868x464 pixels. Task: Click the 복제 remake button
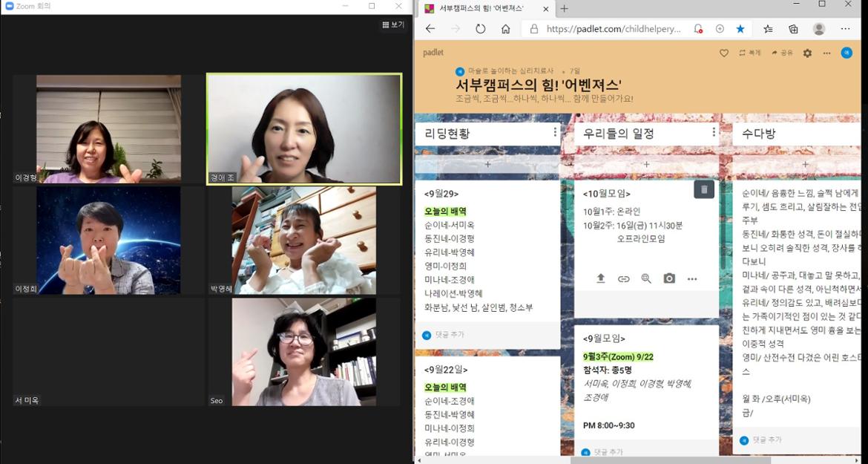click(750, 53)
